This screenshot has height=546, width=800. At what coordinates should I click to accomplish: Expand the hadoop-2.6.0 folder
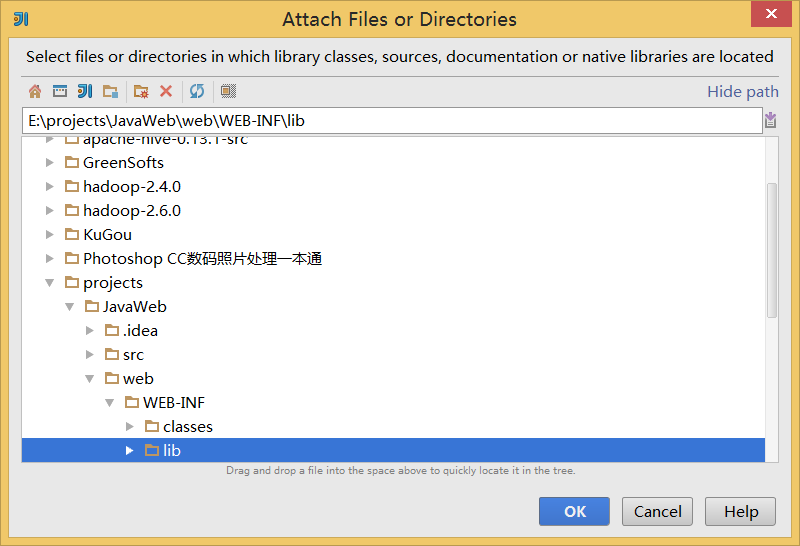tap(49, 210)
